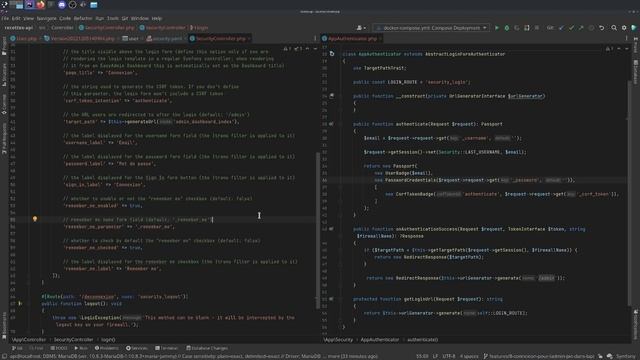Toggle Pull Requests tool window sidebar button
Screen dimensions: 640x360
tap(4, 139)
